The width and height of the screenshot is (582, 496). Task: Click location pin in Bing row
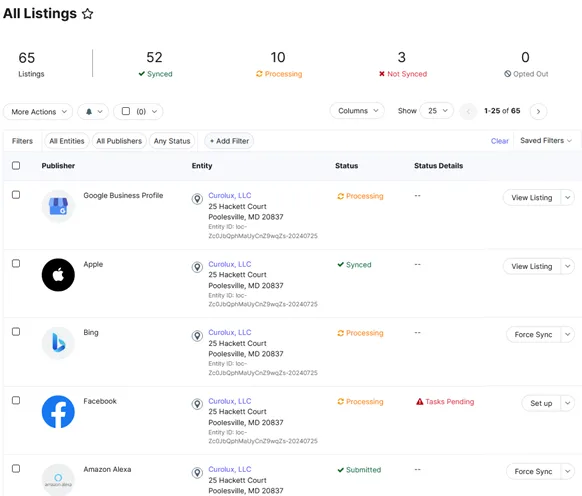[x=197, y=336]
